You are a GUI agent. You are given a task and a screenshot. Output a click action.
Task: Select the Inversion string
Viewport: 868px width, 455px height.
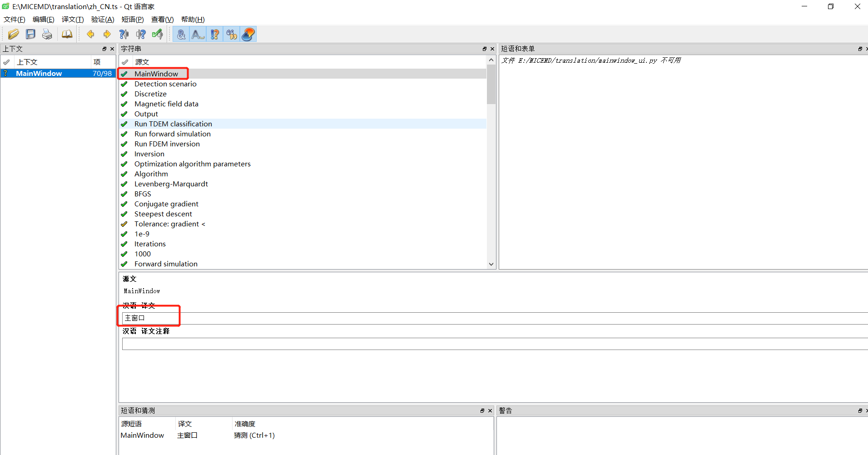point(303,154)
